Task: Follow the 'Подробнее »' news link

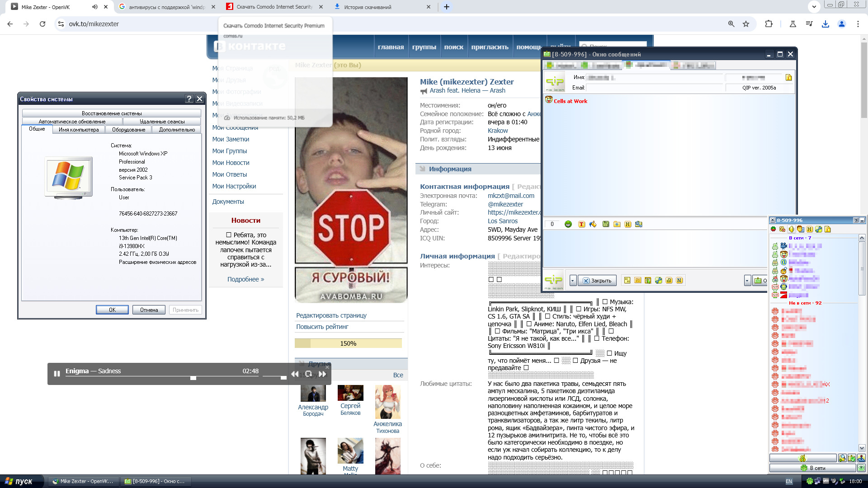Action: coord(245,279)
